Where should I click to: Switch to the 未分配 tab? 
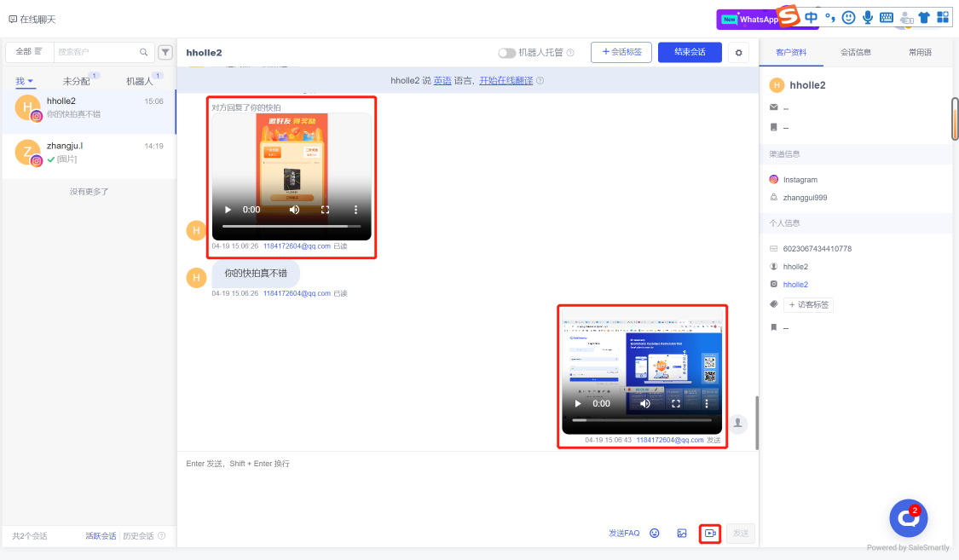point(77,82)
